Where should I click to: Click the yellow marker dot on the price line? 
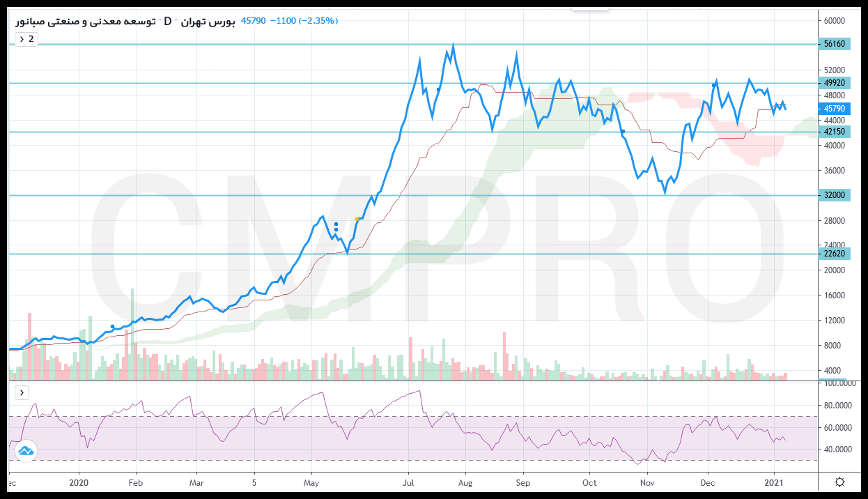coord(357,220)
